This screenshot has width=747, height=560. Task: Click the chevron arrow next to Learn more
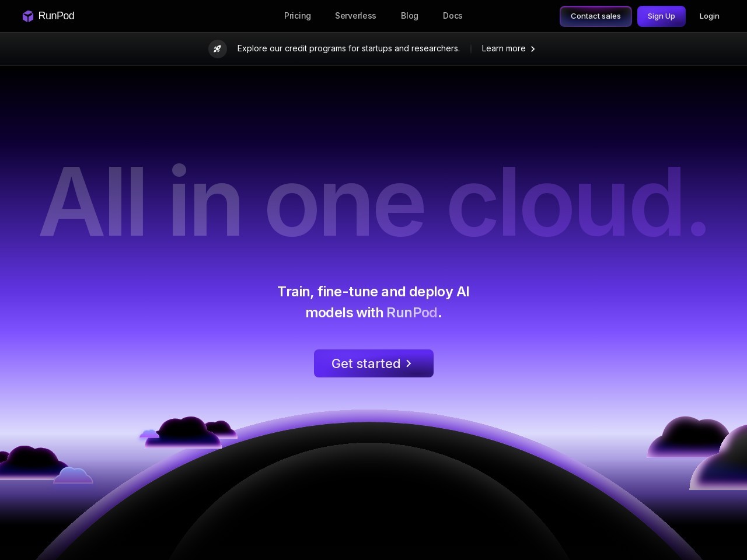pyautogui.click(x=533, y=49)
